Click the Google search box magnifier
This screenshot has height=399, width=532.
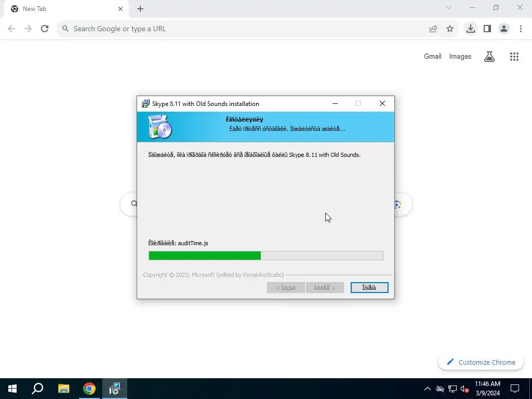[134, 203]
